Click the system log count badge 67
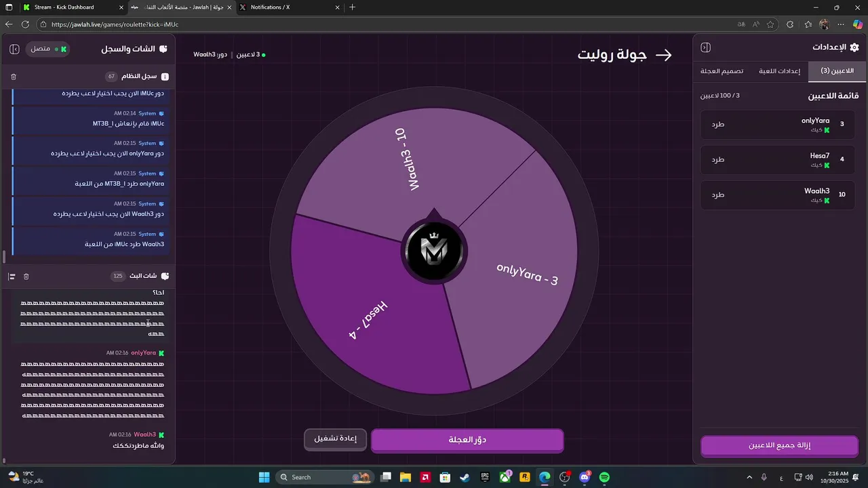The width and height of the screenshot is (868, 488). click(111, 77)
